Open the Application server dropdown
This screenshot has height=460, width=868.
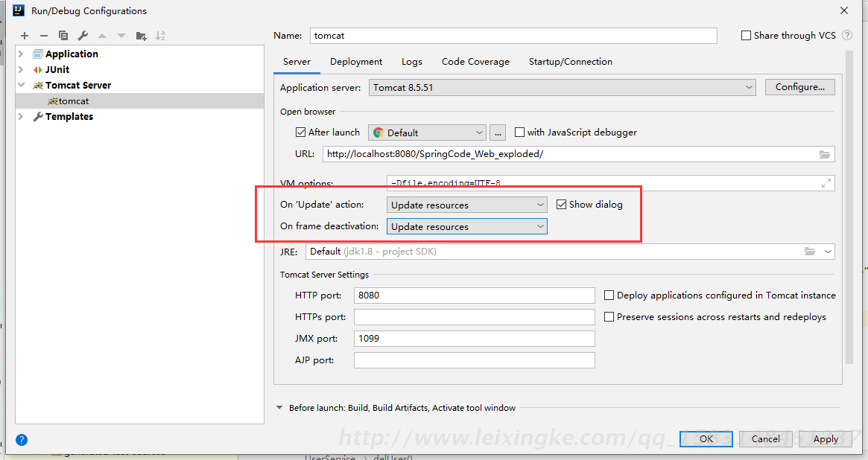click(x=562, y=87)
